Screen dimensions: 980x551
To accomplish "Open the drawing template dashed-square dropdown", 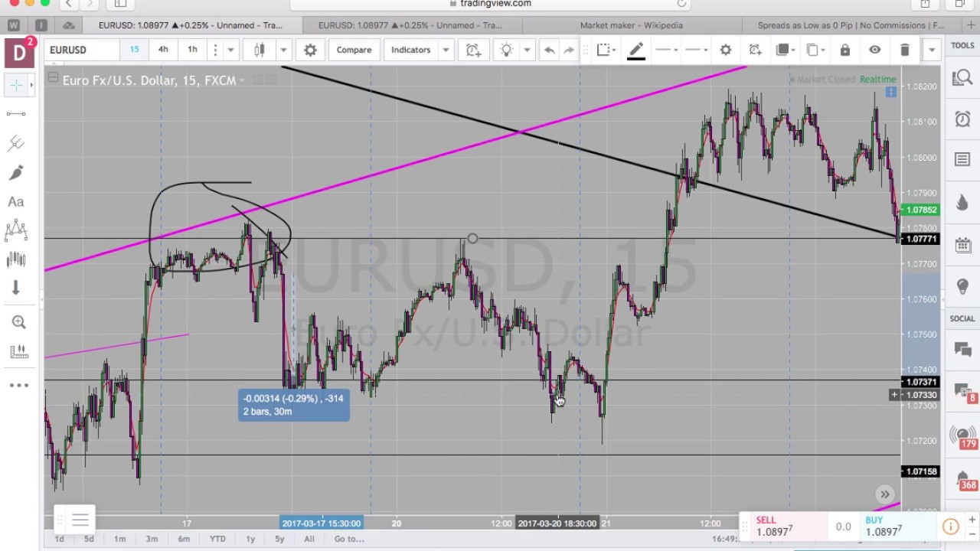I will (x=607, y=50).
